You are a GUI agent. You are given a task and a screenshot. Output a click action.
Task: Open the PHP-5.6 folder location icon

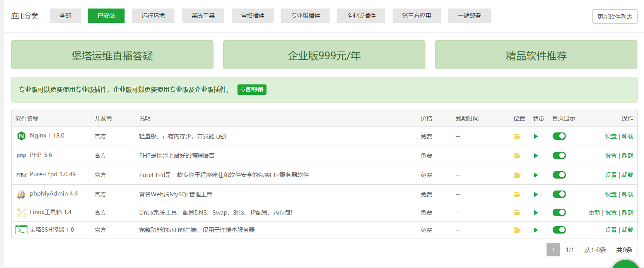point(517,156)
